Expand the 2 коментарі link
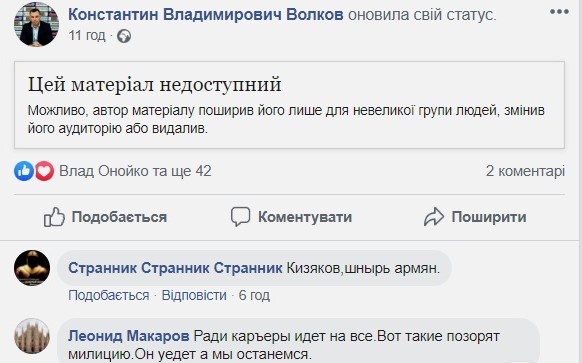This screenshot has height=363, width=582. [x=525, y=171]
